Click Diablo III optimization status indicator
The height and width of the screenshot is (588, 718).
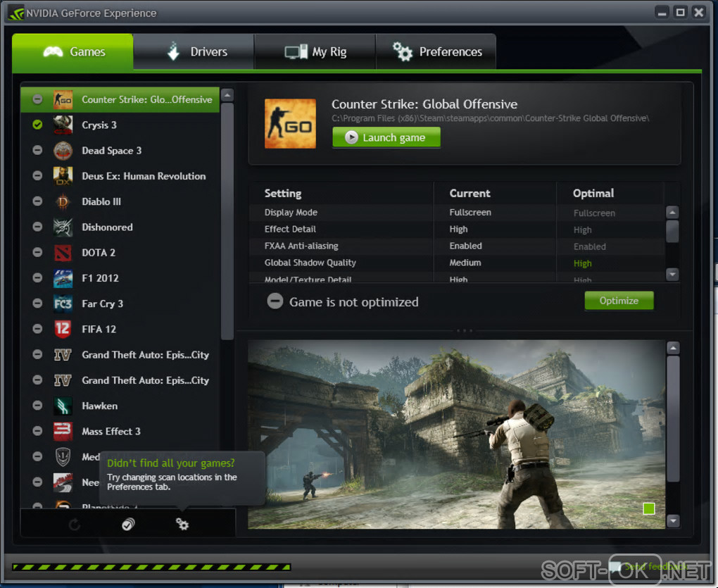tap(37, 201)
